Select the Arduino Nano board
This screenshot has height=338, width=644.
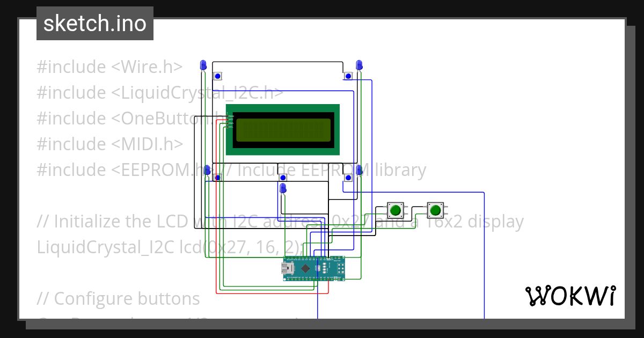tap(314, 268)
